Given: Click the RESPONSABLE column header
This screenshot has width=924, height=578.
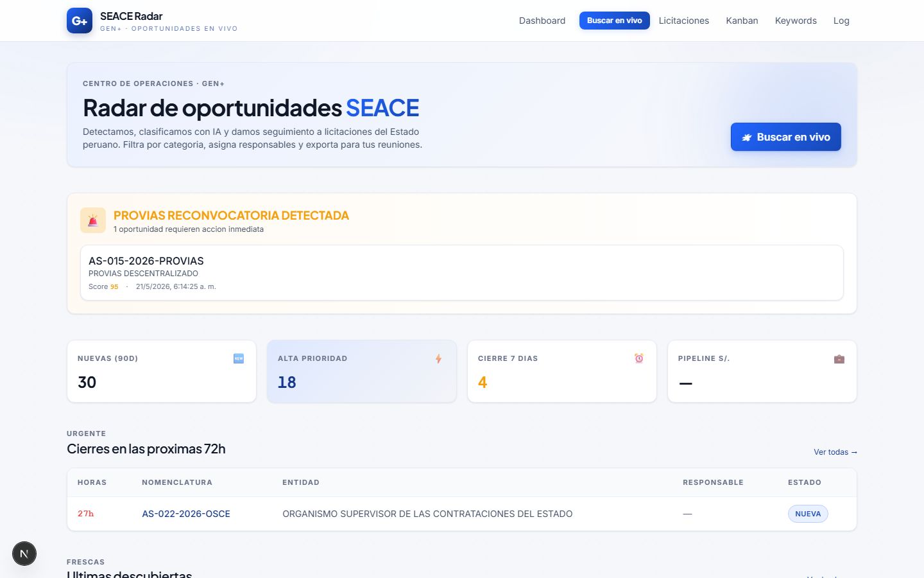Looking at the screenshot, I should click(713, 482).
